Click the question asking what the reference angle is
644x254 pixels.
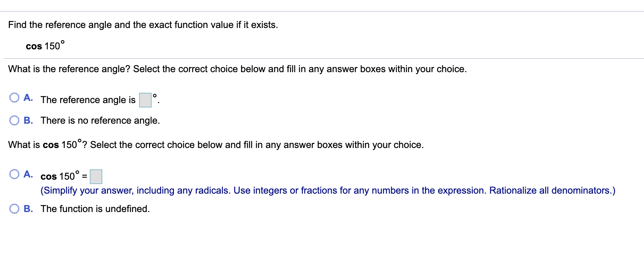click(237, 68)
